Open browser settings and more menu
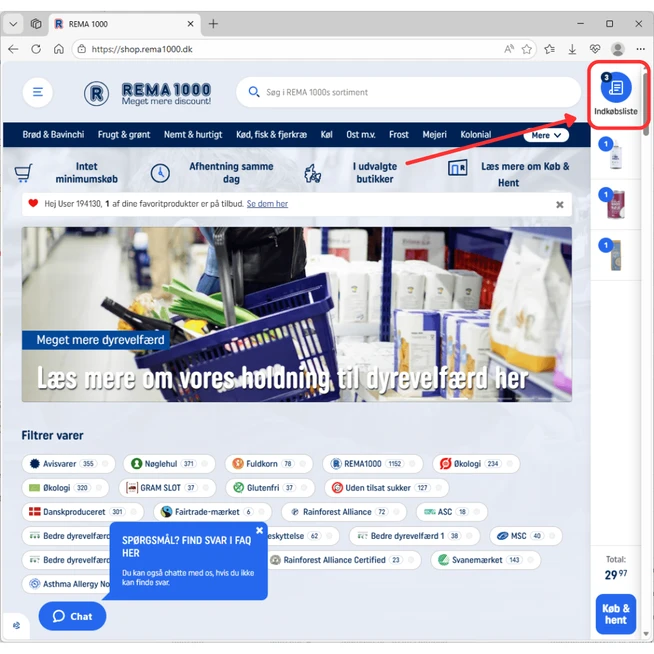The height and width of the screenshot is (654, 654). [x=640, y=49]
